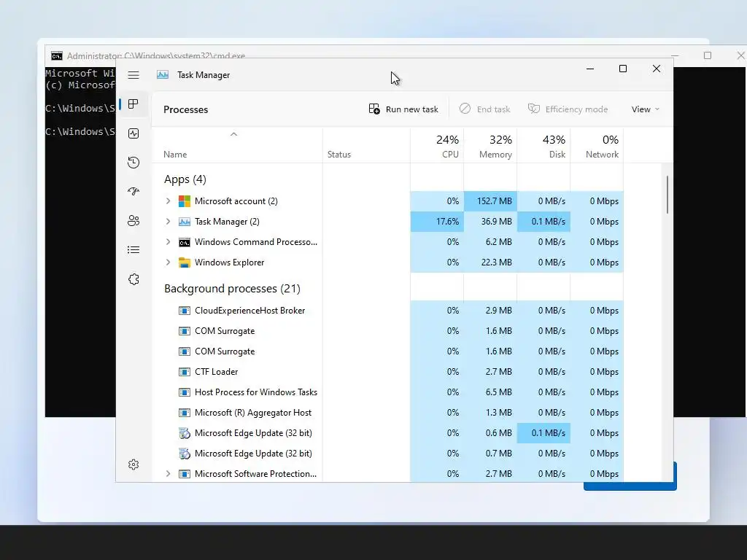This screenshot has width=747, height=560.
Task: Select the CloudExperienceHost Broker name
Action: tap(249, 311)
